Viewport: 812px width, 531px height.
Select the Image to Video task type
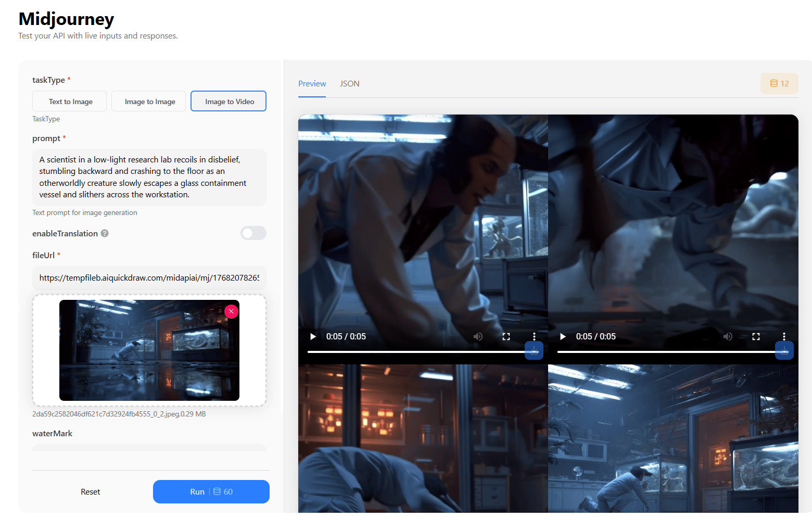click(229, 101)
